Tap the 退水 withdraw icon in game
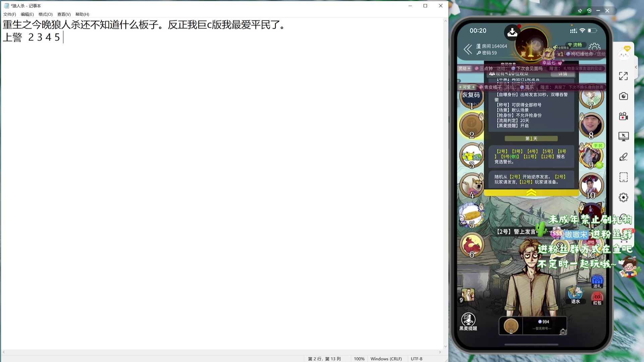The width and height of the screenshot is (644, 362). coord(575,294)
